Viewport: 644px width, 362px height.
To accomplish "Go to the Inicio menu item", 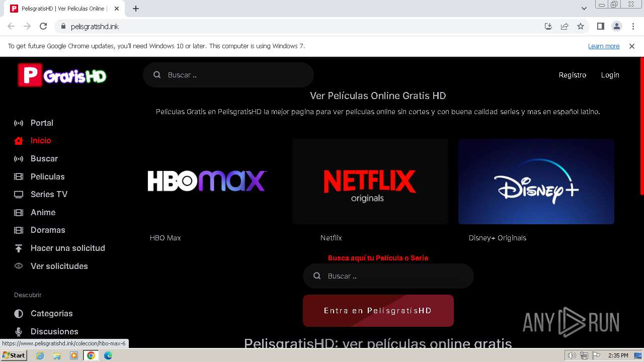I will pyautogui.click(x=41, y=141).
